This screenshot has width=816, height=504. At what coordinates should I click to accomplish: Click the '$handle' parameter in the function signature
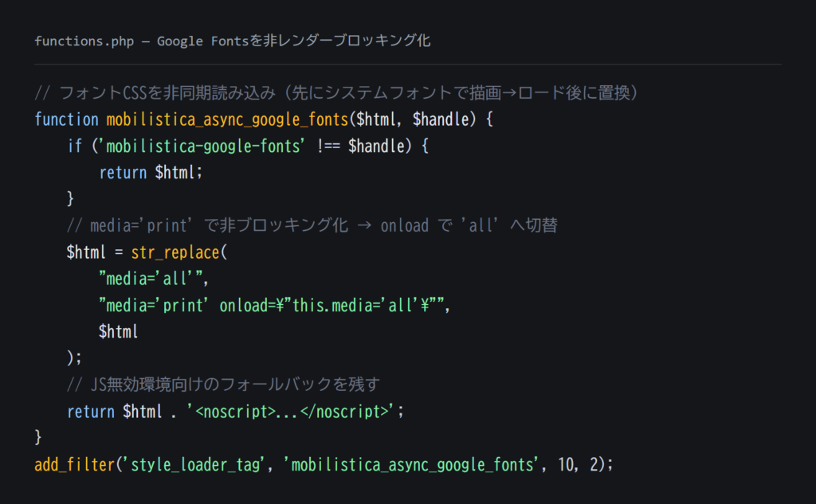pyautogui.click(x=441, y=119)
